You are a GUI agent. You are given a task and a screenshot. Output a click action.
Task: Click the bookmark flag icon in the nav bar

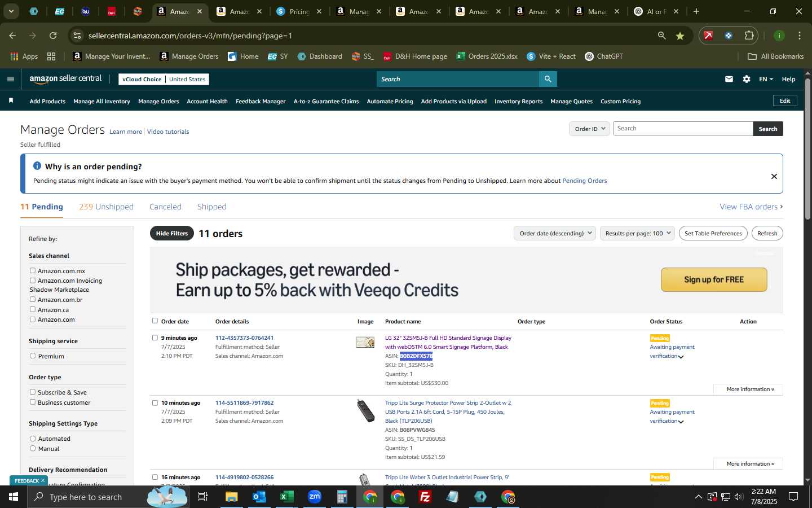point(11,100)
